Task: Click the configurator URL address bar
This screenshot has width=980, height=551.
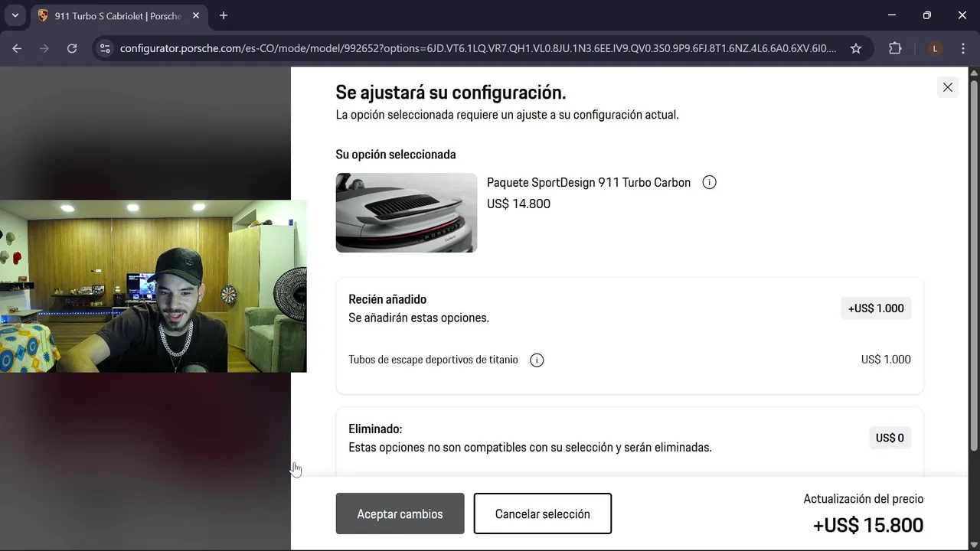Action: [479, 48]
